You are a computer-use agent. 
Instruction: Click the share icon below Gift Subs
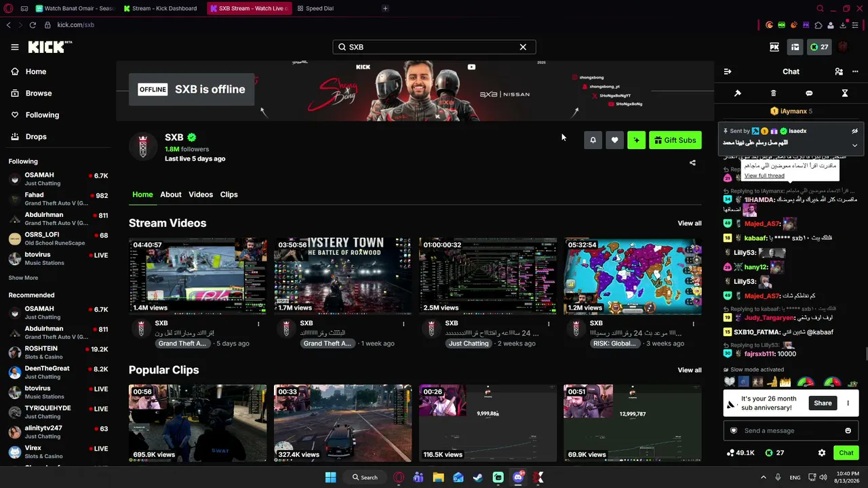coord(692,163)
